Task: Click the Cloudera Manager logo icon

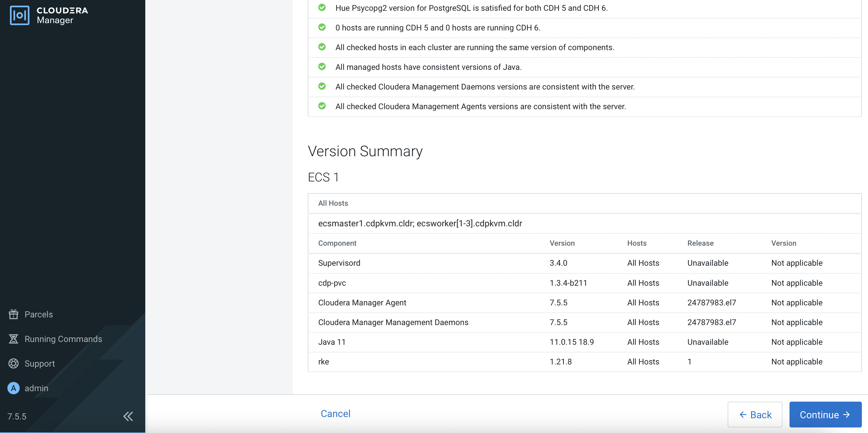Action: click(19, 15)
